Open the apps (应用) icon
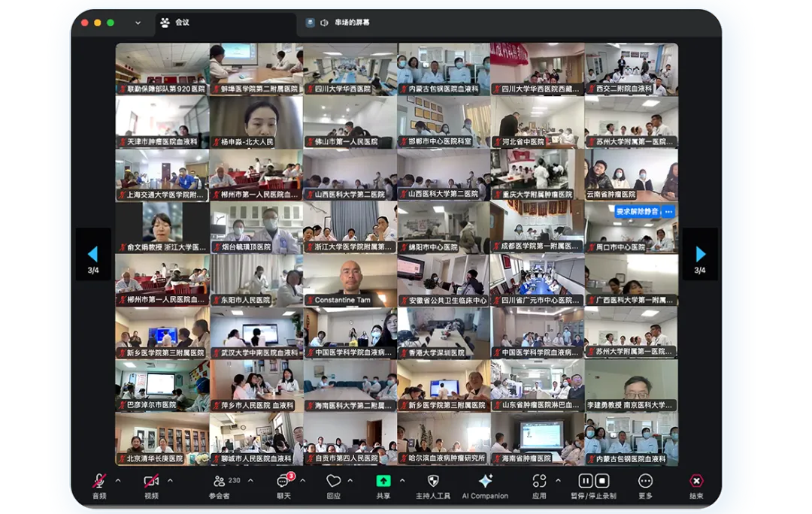 (x=539, y=481)
